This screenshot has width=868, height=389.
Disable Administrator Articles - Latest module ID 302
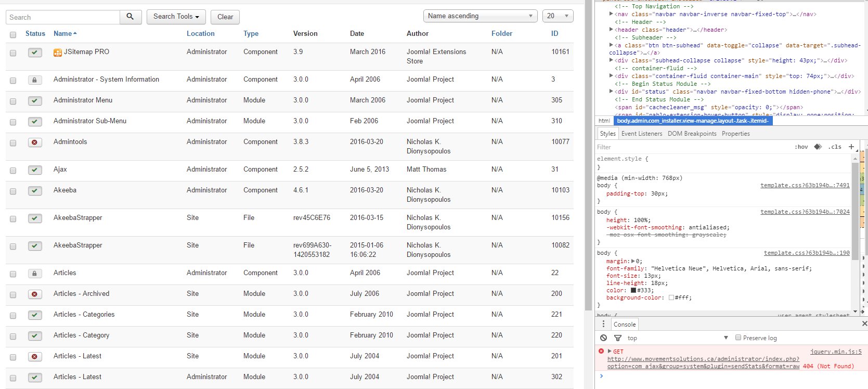(x=35, y=378)
